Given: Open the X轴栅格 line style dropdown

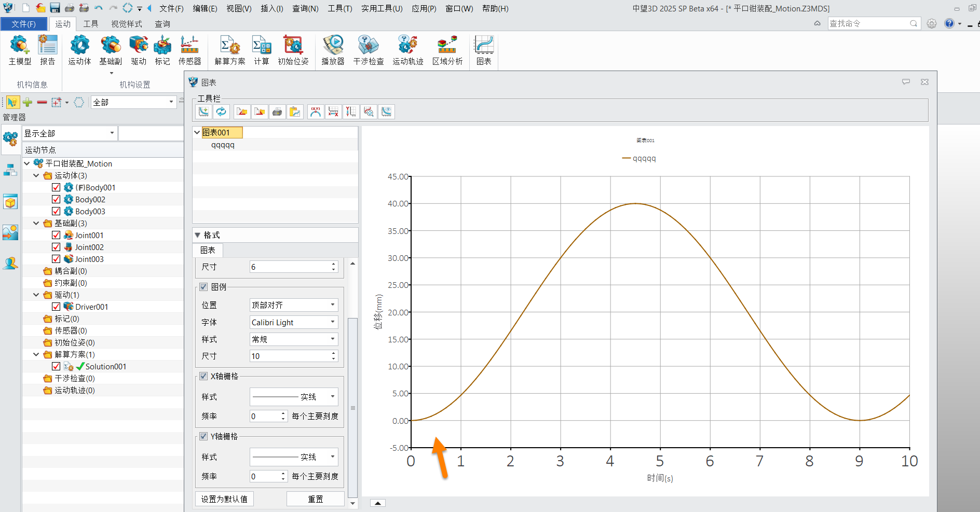Looking at the screenshot, I should pyautogui.click(x=294, y=397).
